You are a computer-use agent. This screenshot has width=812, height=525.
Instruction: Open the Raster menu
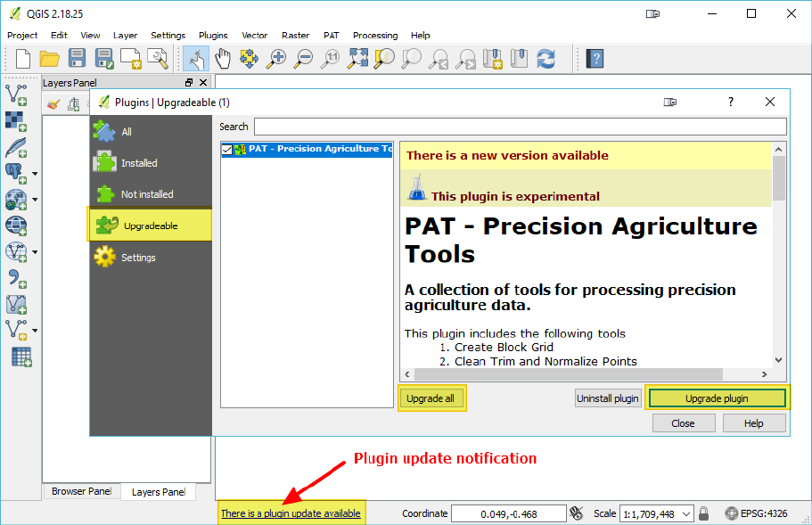(295, 35)
